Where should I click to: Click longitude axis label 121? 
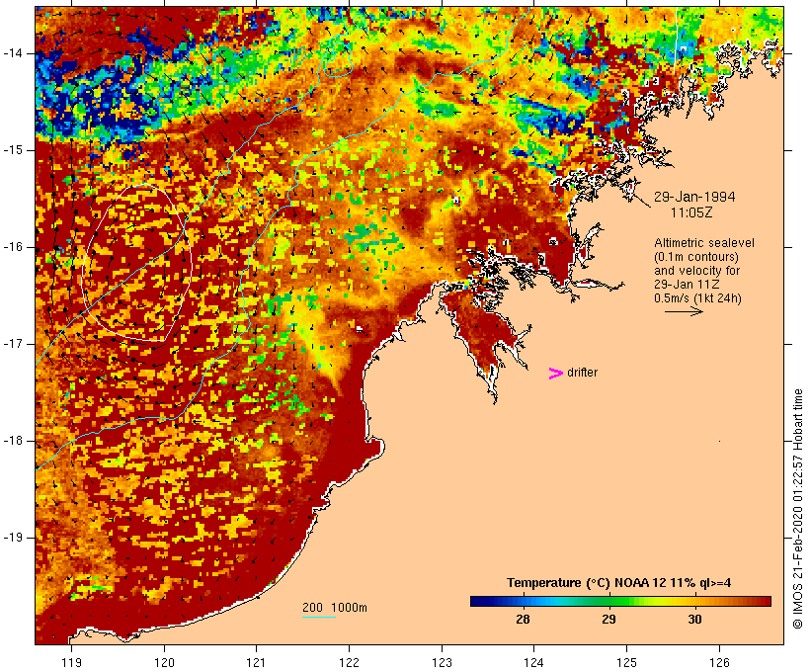257,662
